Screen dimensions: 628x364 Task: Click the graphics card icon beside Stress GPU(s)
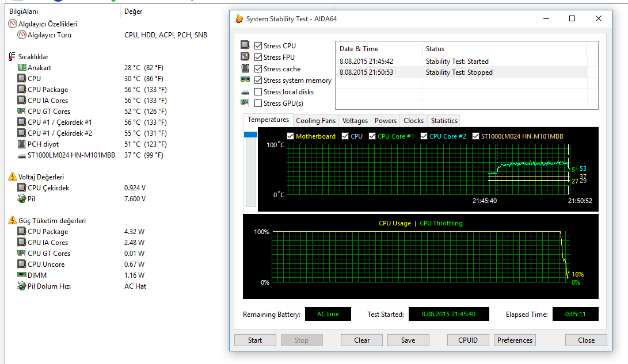tap(245, 102)
